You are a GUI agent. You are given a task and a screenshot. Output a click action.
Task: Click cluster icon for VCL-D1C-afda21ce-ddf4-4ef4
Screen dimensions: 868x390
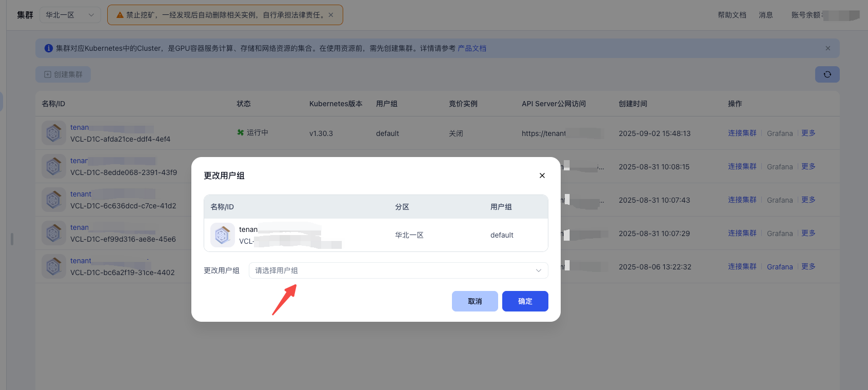54,133
